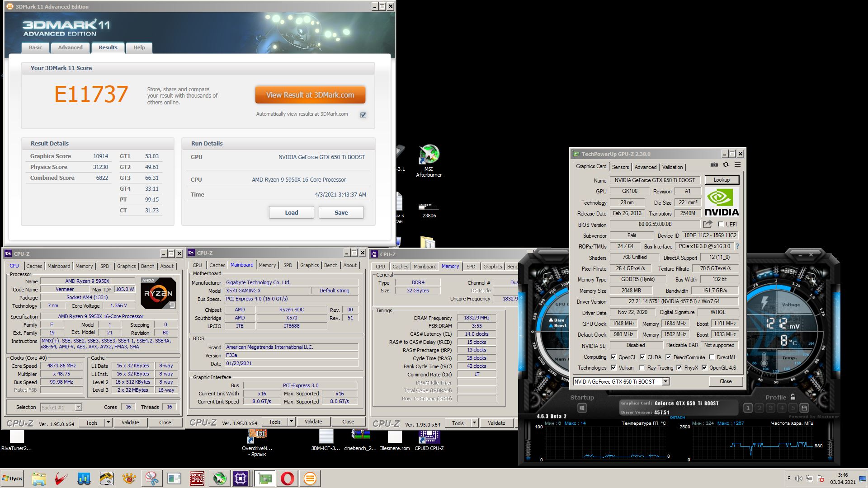Click the GPU-Z Name field value
The width and height of the screenshot is (868, 488).
tap(655, 180)
